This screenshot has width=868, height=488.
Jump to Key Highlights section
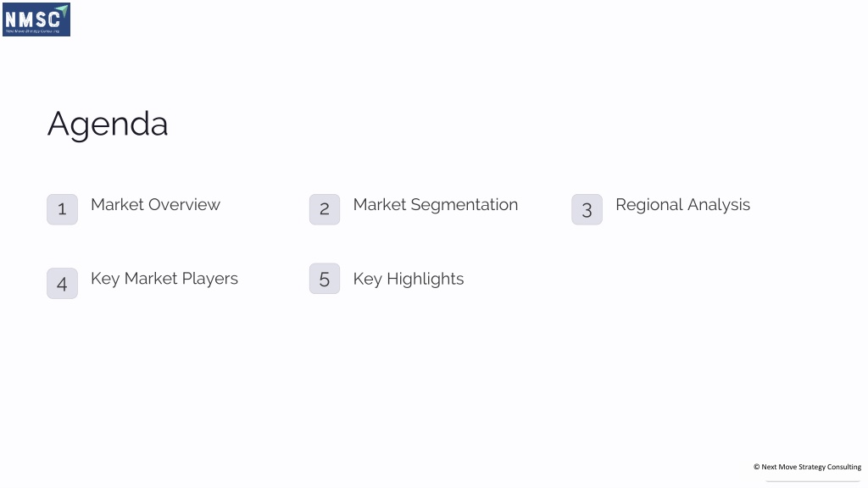point(409,280)
